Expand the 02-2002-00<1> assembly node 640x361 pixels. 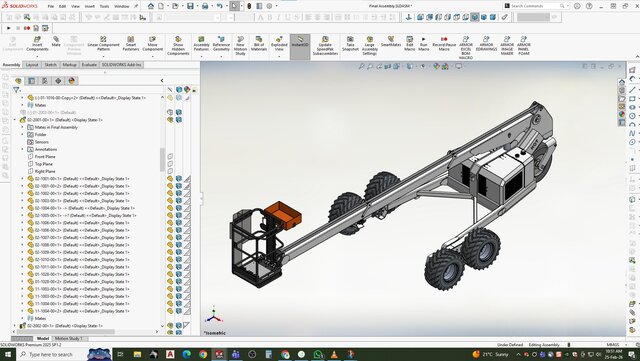[x=15, y=326]
